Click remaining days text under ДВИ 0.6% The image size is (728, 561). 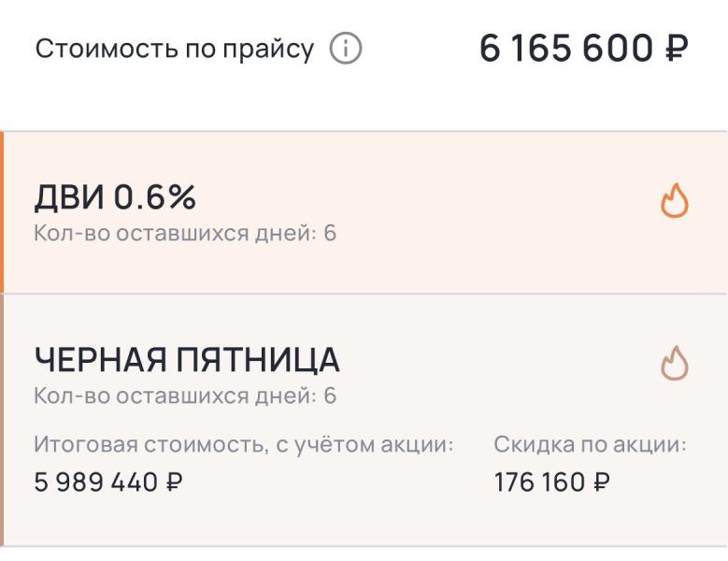coord(185,233)
